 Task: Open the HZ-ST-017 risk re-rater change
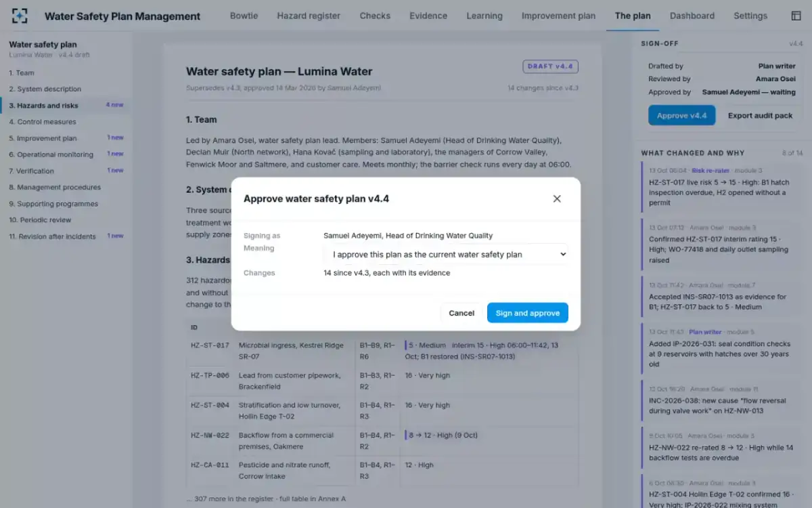719,187
